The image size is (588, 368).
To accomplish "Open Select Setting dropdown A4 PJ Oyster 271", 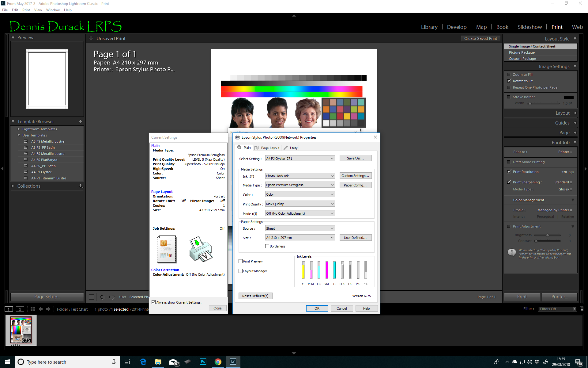I will pos(300,159).
